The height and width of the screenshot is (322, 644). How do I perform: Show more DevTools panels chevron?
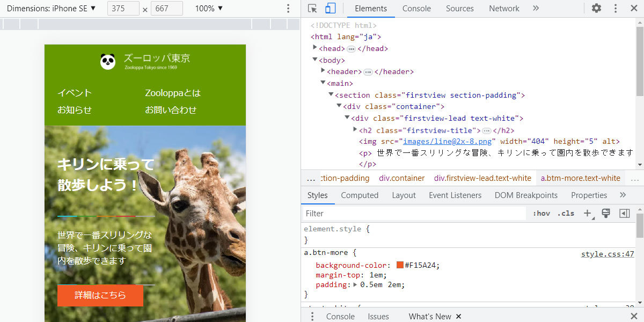click(536, 9)
